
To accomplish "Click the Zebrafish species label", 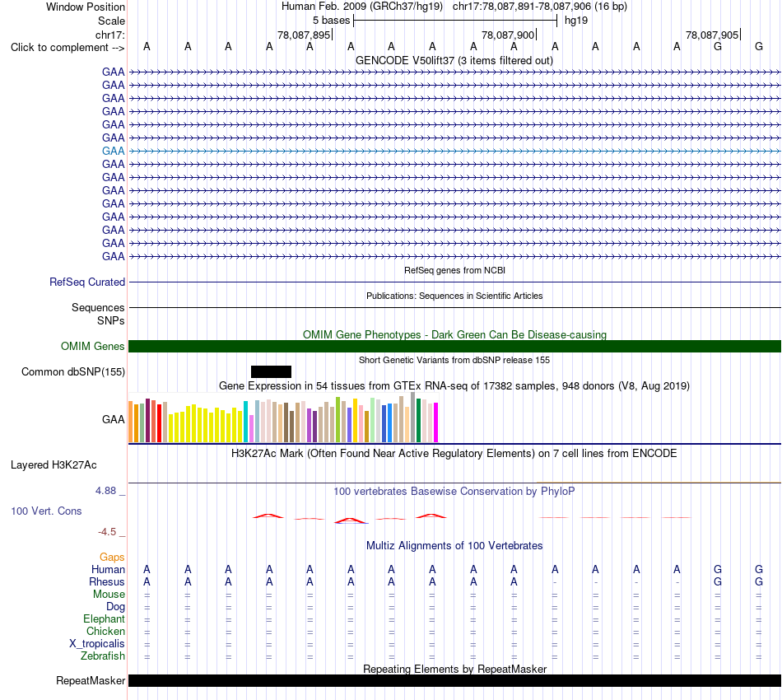I will [103, 656].
